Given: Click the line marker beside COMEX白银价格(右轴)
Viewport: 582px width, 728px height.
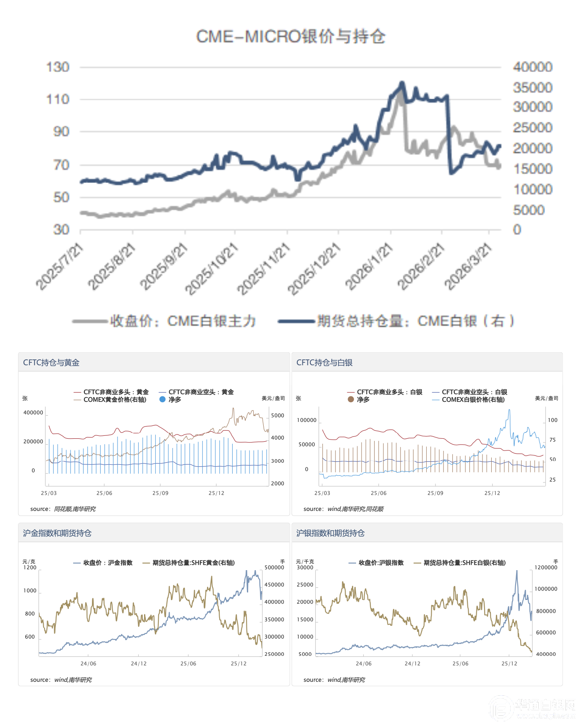Looking at the screenshot, I should click(435, 400).
